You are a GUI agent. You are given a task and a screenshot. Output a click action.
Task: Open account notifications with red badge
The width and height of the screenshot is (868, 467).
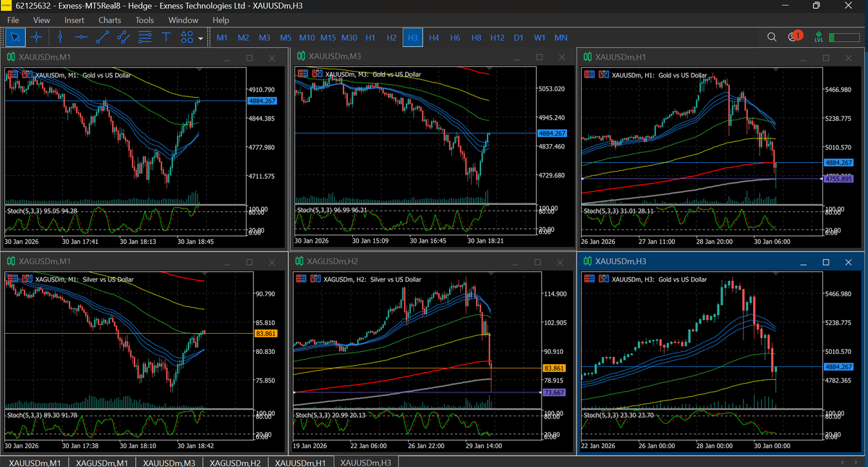click(795, 36)
